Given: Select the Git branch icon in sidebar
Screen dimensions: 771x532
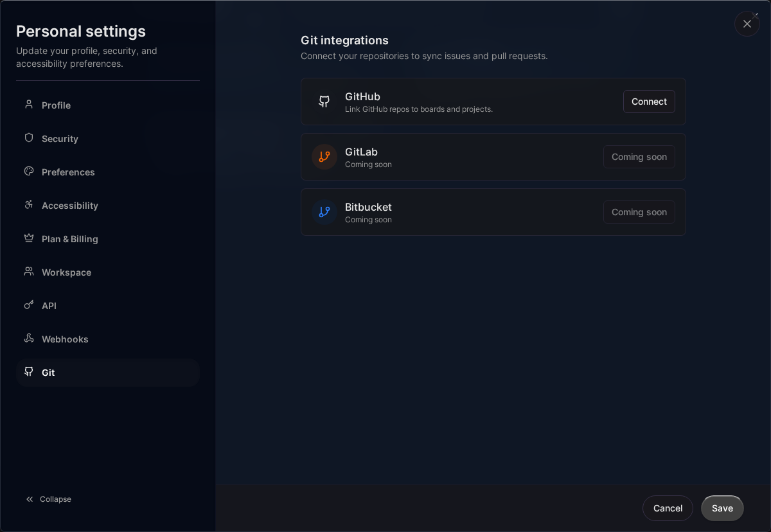Looking at the screenshot, I should pyautogui.click(x=28, y=372).
